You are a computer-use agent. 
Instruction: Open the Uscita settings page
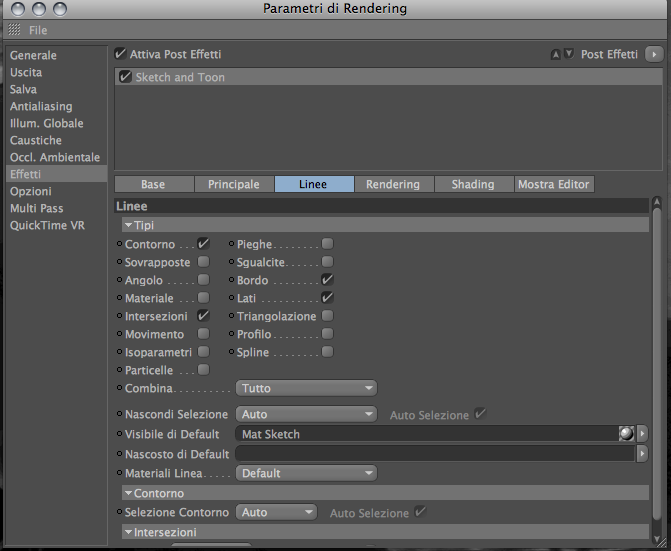point(56,72)
